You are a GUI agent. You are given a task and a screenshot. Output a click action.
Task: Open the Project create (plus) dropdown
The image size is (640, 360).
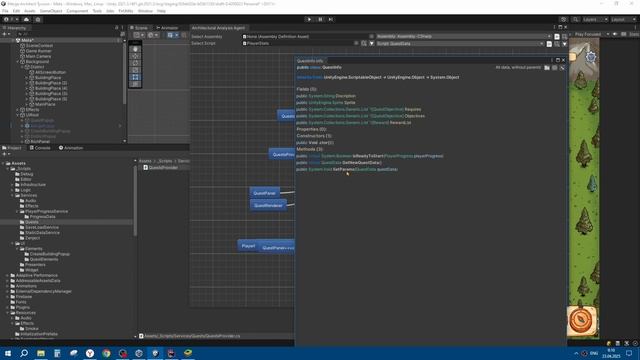point(6,154)
